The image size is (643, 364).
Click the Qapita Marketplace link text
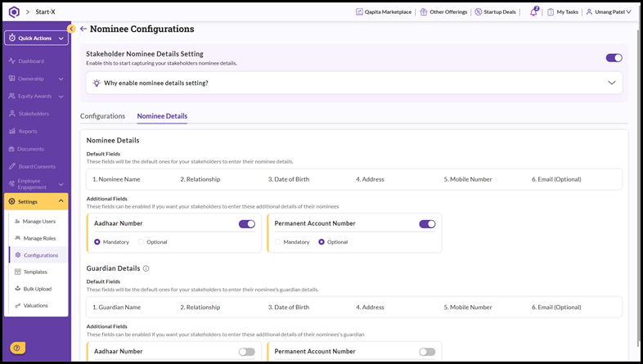click(x=388, y=12)
